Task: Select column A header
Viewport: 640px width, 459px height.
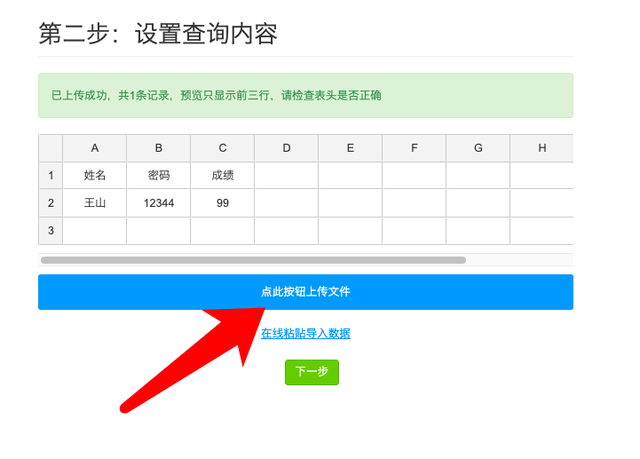Action: pos(95,148)
